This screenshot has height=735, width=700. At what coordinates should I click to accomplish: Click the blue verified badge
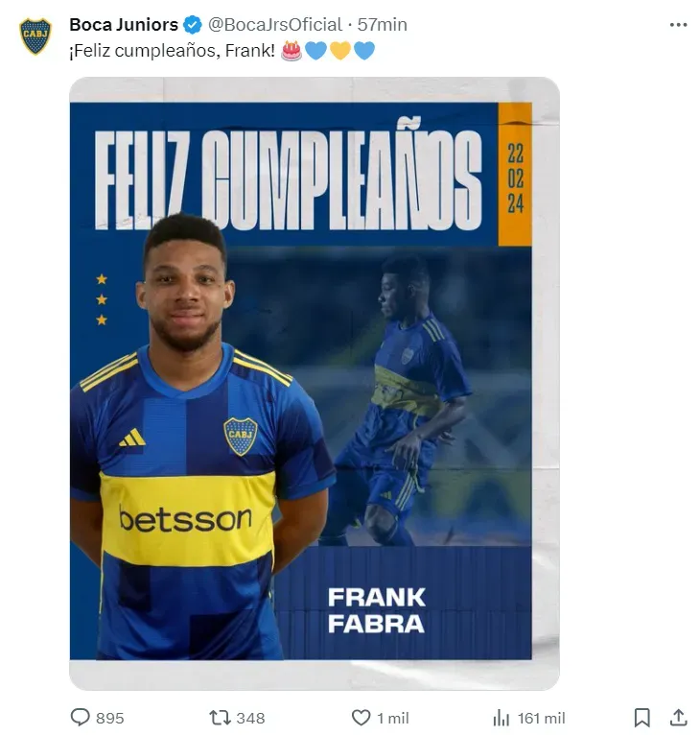(x=194, y=25)
